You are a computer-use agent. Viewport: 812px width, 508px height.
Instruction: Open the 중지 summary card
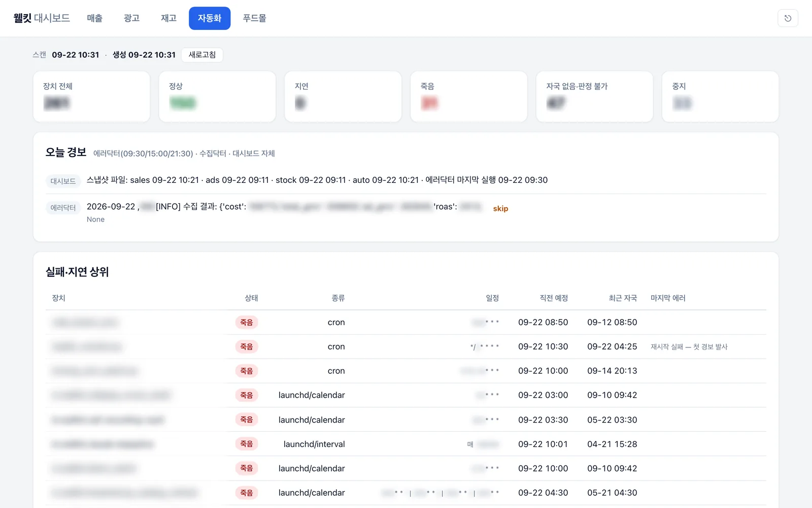click(720, 97)
